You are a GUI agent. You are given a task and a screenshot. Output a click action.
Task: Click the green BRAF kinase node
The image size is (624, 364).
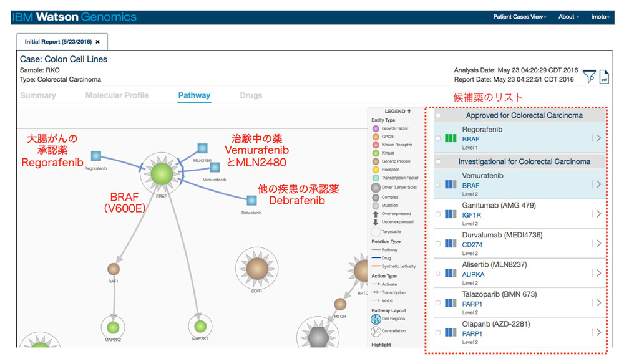(x=162, y=174)
